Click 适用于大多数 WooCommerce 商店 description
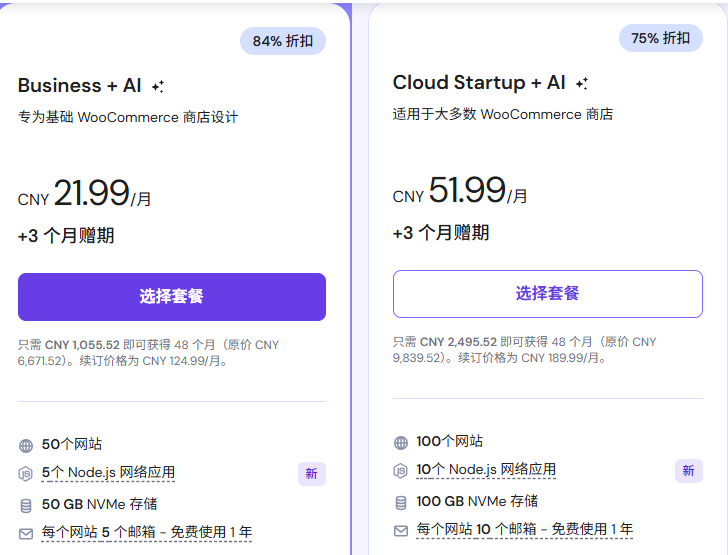The height and width of the screenshot is (555, 728). click(503, 114)
